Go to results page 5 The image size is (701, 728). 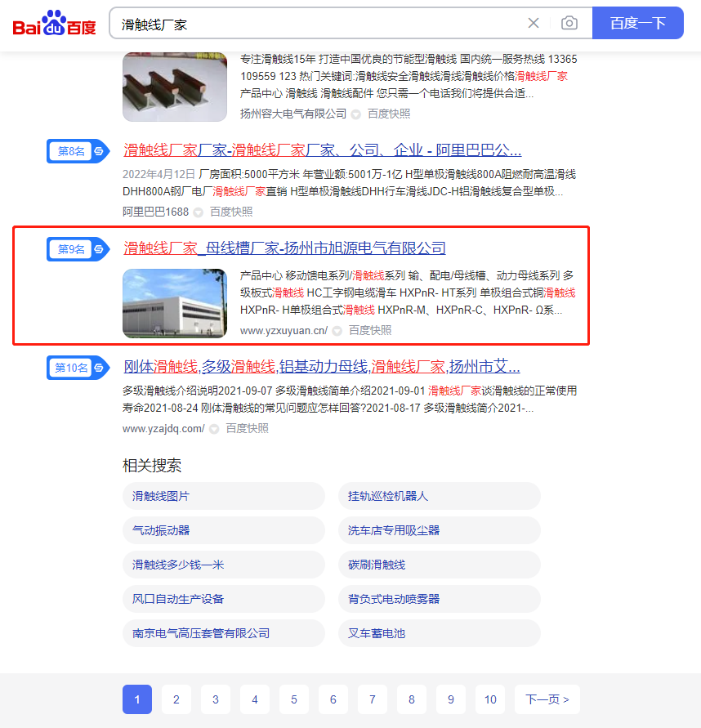[294, 699]
